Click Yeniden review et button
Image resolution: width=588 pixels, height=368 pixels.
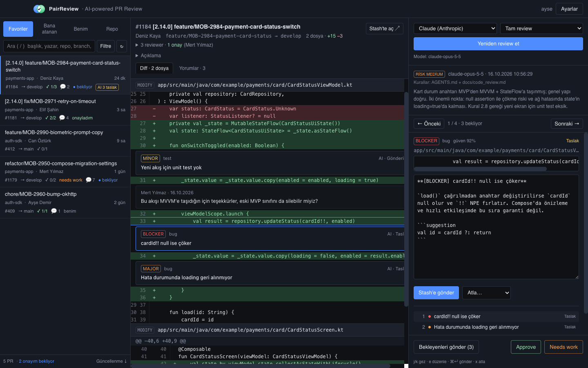498,44
